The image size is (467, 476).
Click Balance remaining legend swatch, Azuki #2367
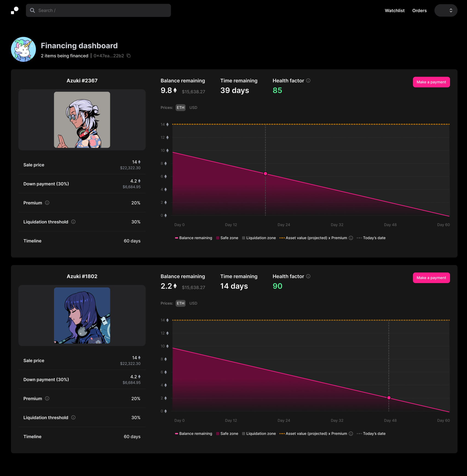(177, 238)
